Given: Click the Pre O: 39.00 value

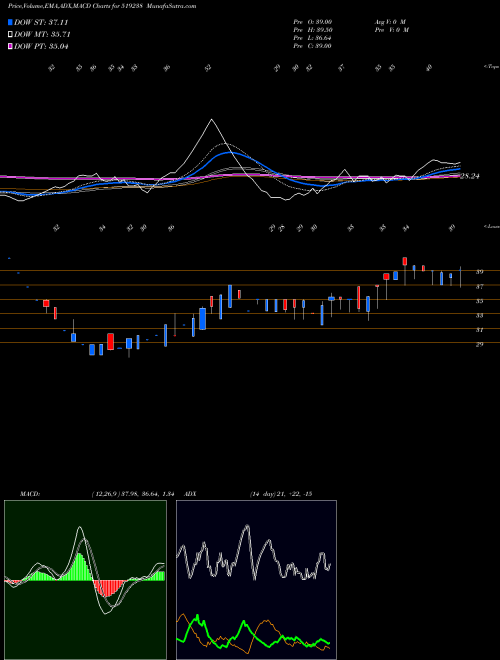Looking at the screenshot, I should tap(312, 22).
